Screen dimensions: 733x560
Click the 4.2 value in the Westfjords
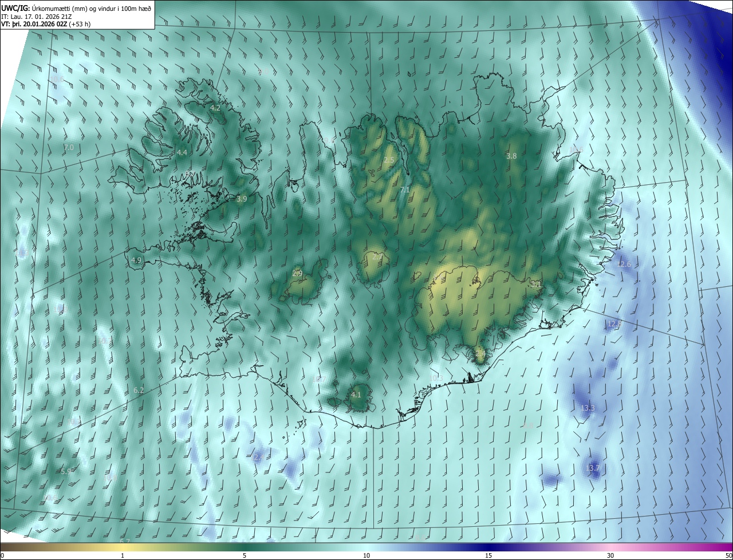pos(215,108)
